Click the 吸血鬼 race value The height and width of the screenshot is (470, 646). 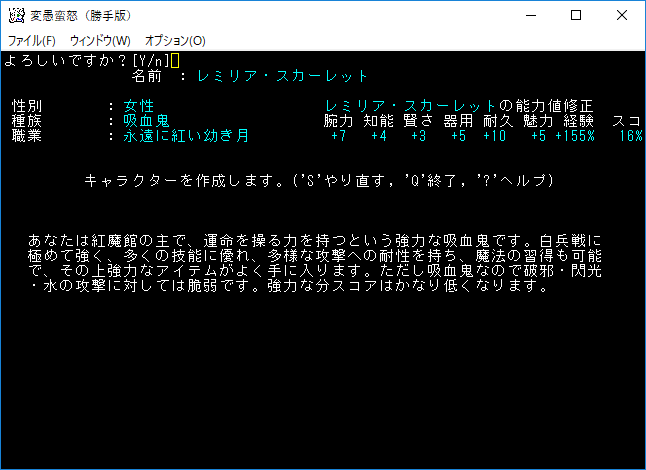click(x=146, y=120)
